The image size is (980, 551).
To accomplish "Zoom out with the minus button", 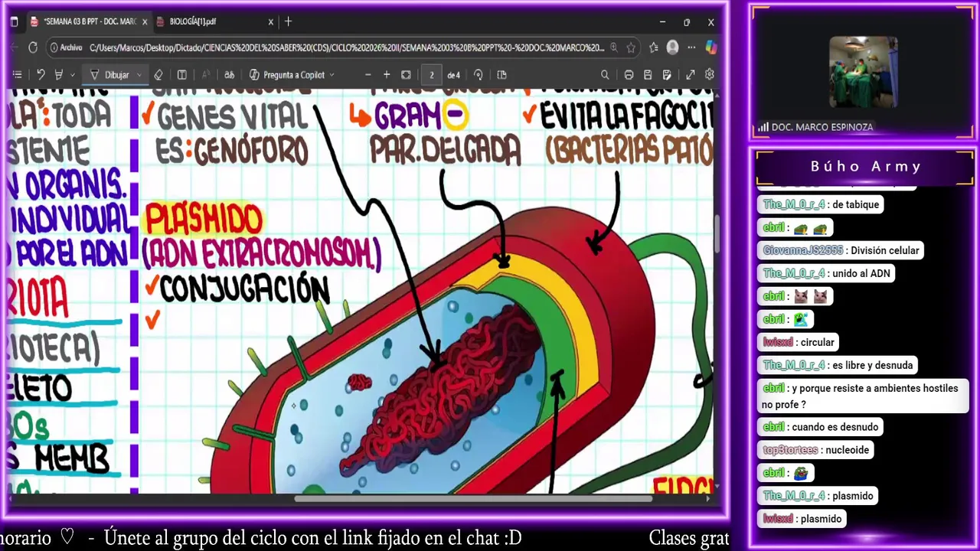I will pos(367,74).
